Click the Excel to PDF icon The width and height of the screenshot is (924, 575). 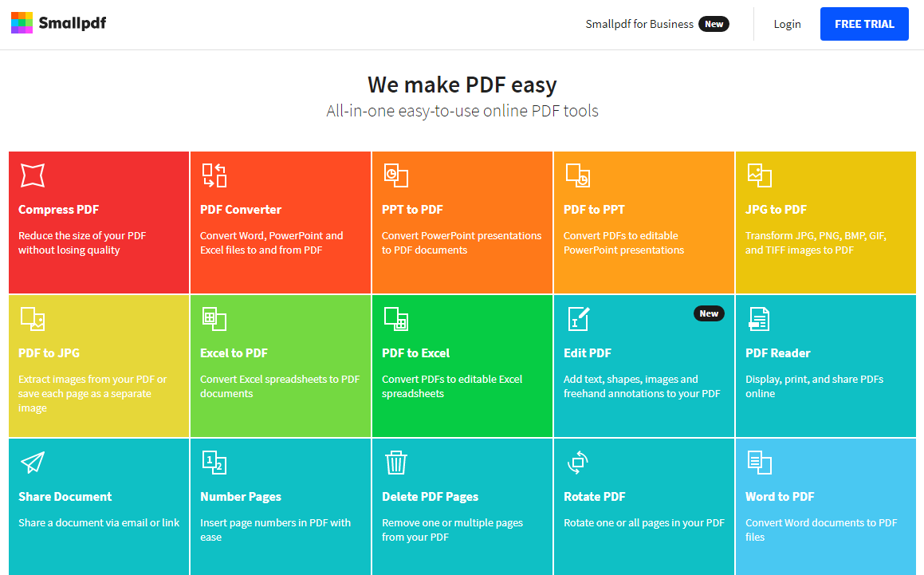[x=214, y=319]
